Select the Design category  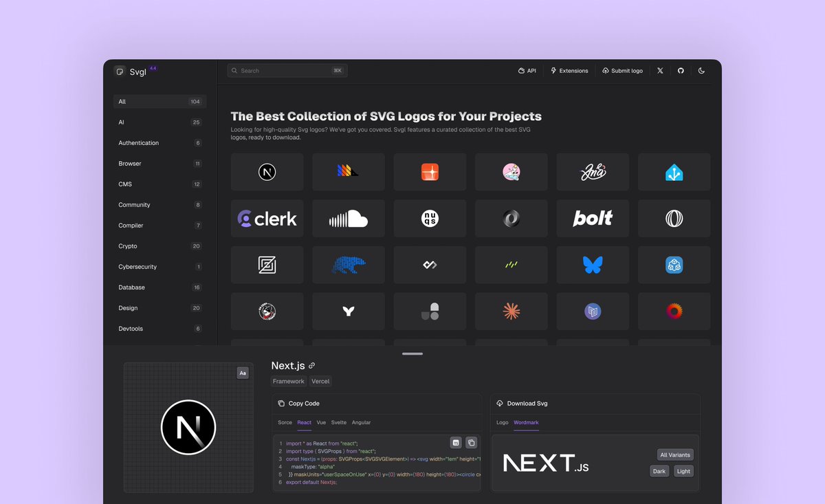(x=159, y=308)
